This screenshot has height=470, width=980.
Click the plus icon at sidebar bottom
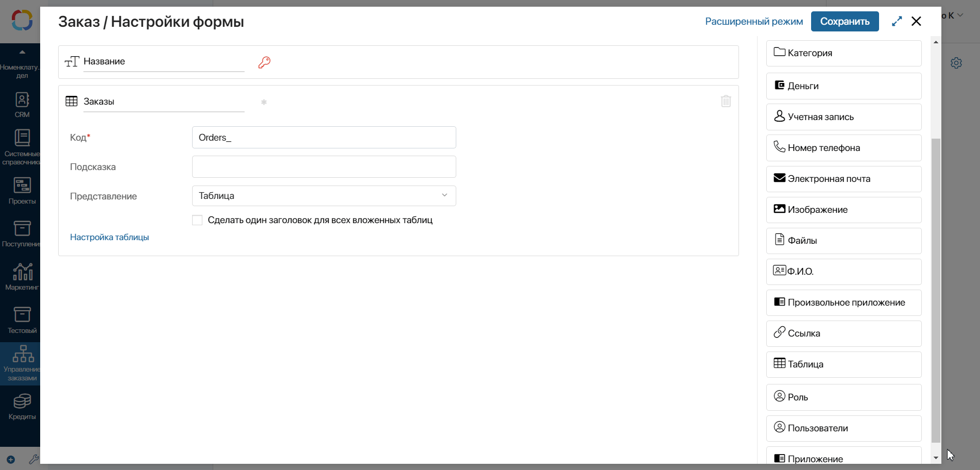[x=11, y=460]
